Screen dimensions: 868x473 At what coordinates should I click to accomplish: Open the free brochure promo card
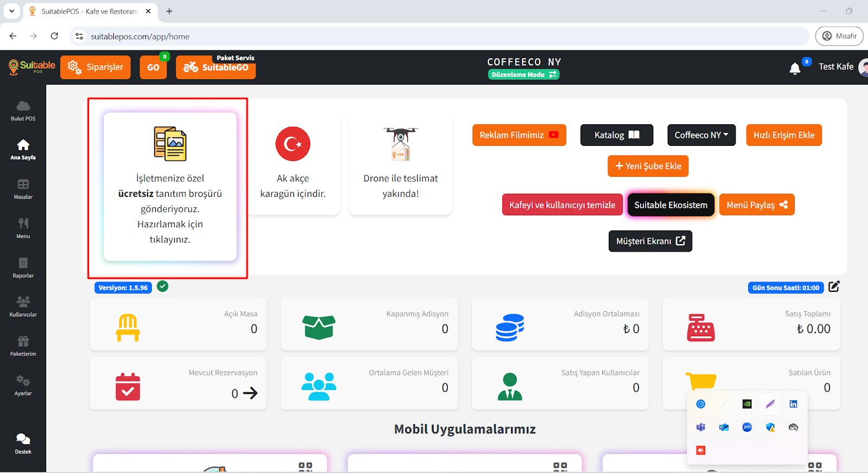(x=170, y=187)
